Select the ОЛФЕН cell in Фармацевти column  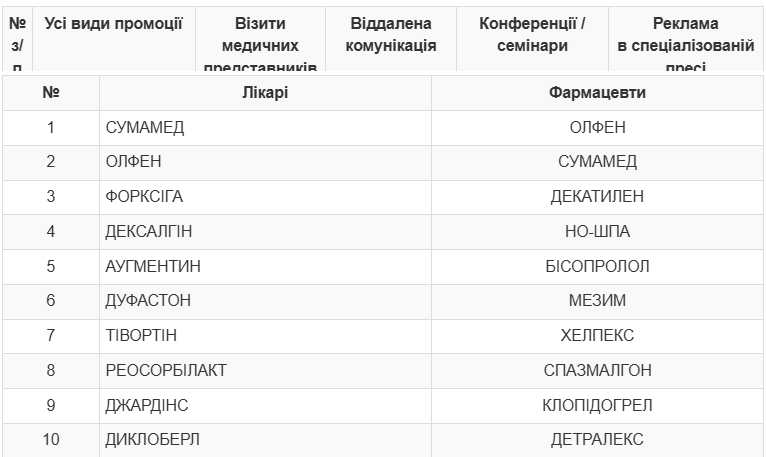[597, 128]
